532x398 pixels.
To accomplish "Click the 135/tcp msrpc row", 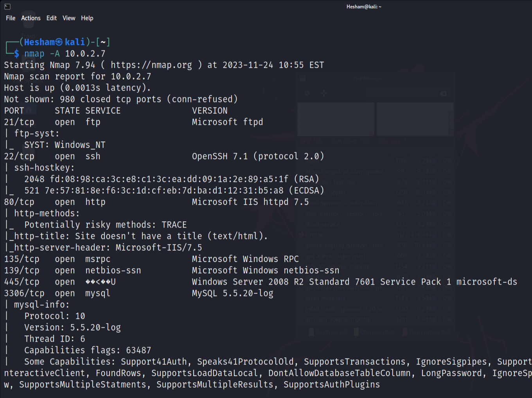I will (x=151, y=259).
